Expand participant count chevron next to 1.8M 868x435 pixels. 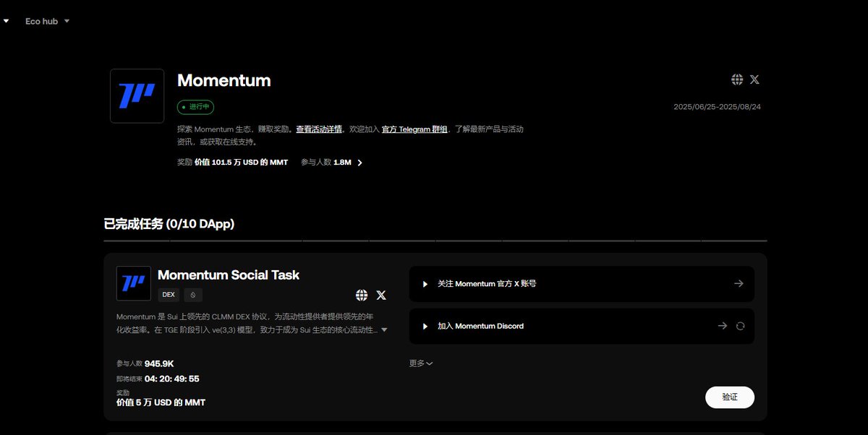point(360,163)
